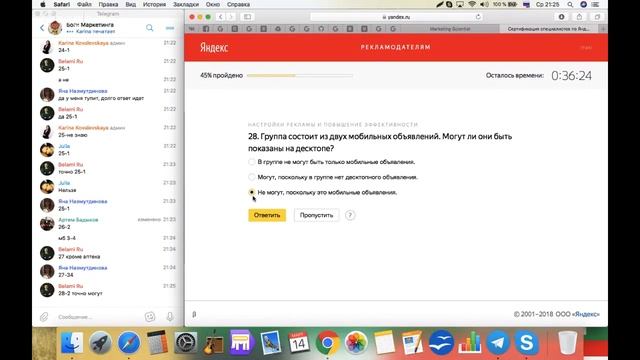640x360 pixels.
Task: Open Telegram chat options menu (three dots)
Action: point(170,28)
